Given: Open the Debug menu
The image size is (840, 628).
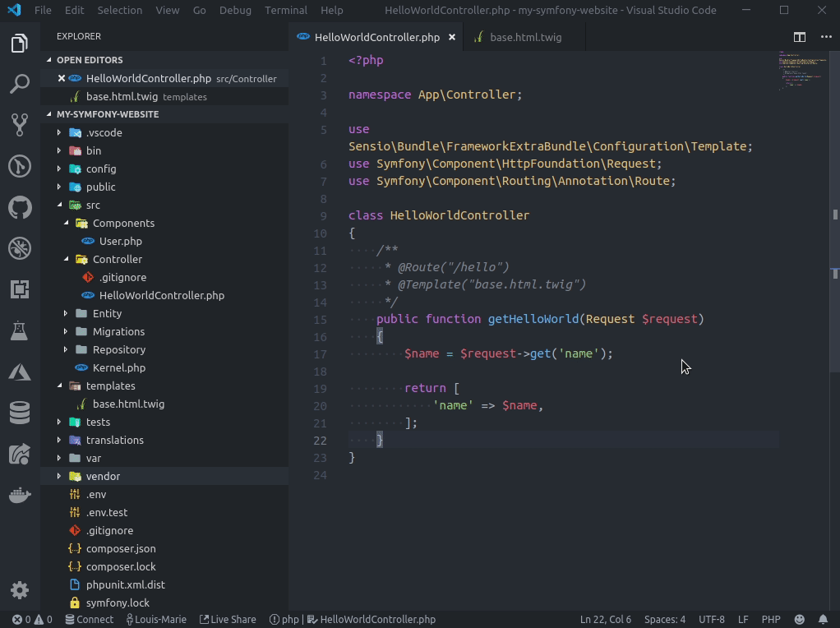Looking at the screenshot, I should click(235, 10).
